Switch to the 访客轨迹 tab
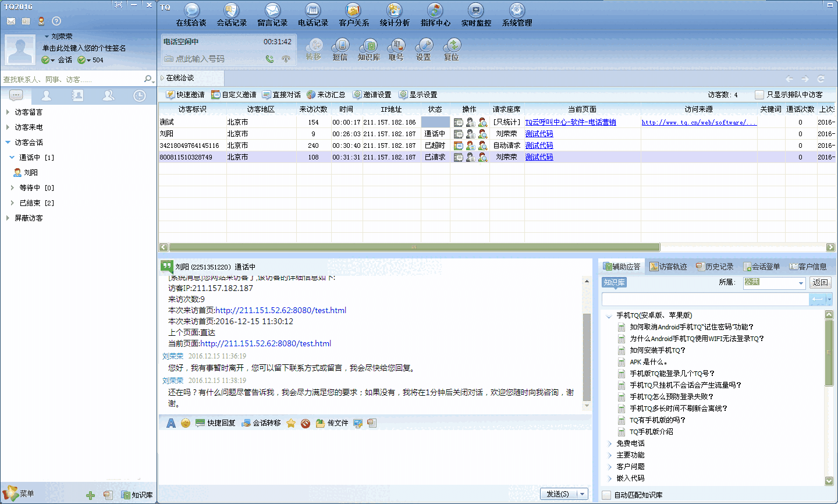This screenshot has width=838, height=504. [668, 267]
